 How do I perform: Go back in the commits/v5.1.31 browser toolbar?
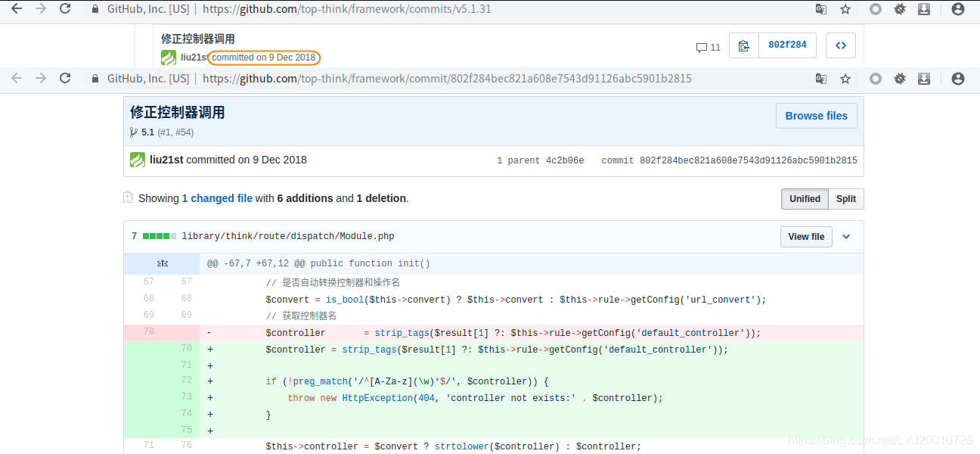(x=16, y=9)
